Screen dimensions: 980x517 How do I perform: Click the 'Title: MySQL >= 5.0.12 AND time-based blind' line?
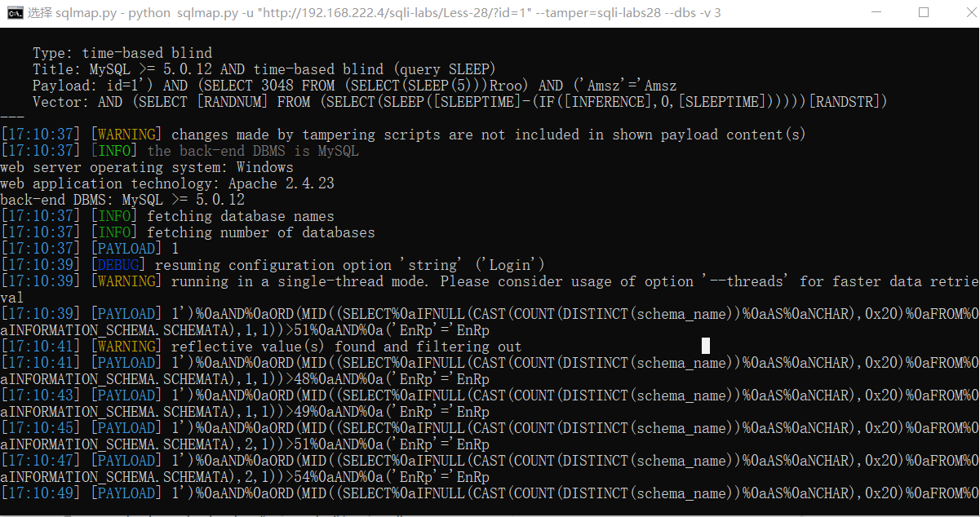click(x=264, y=69)
